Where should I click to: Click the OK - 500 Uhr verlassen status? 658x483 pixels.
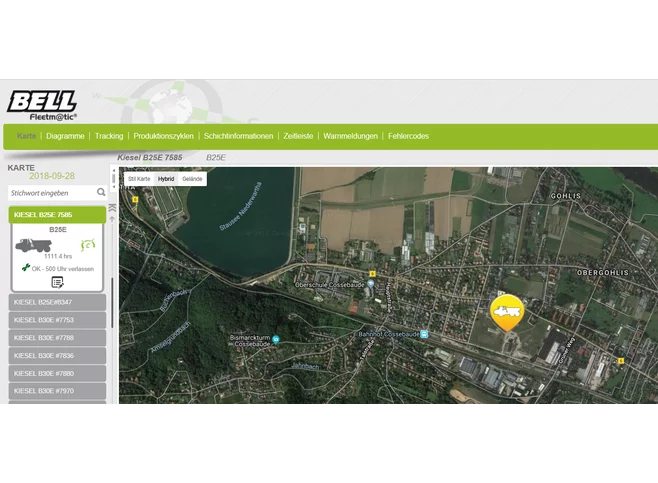click(x=63, y=269)
